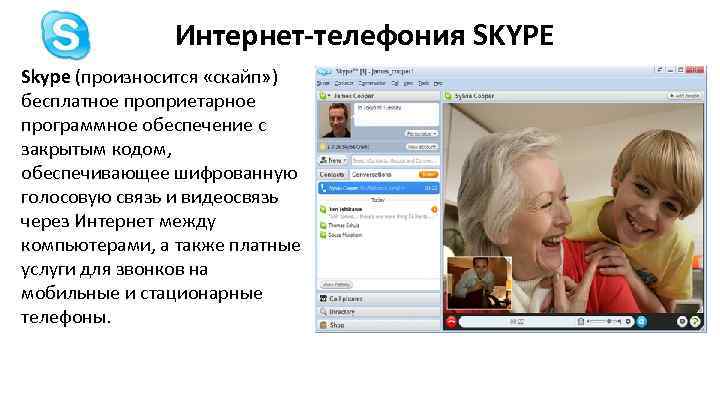Open the Help menu in menu bar

438,84
